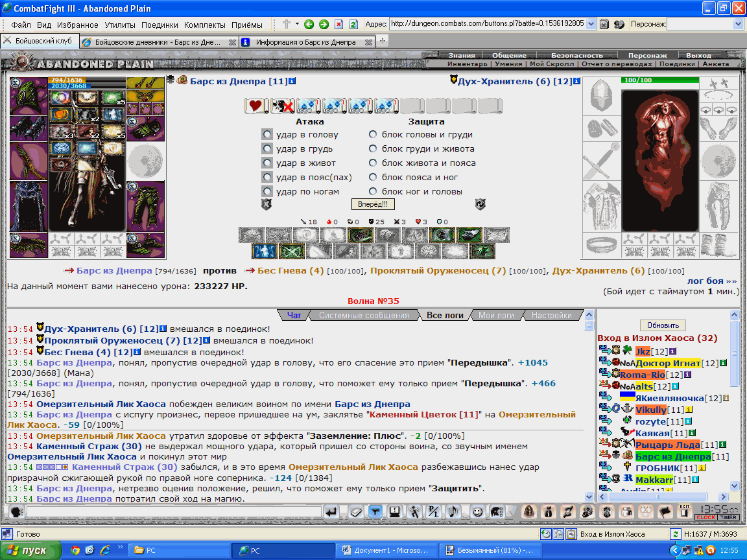The width and height of the screenshot is (747, 560).
Task: Open the Утилиты menu
Action: pyautogui.click(x=120, y=25)
